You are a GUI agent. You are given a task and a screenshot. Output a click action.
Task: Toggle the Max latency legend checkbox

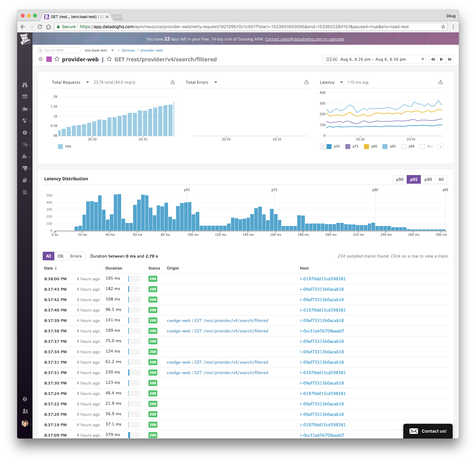(x=422, y=147)
